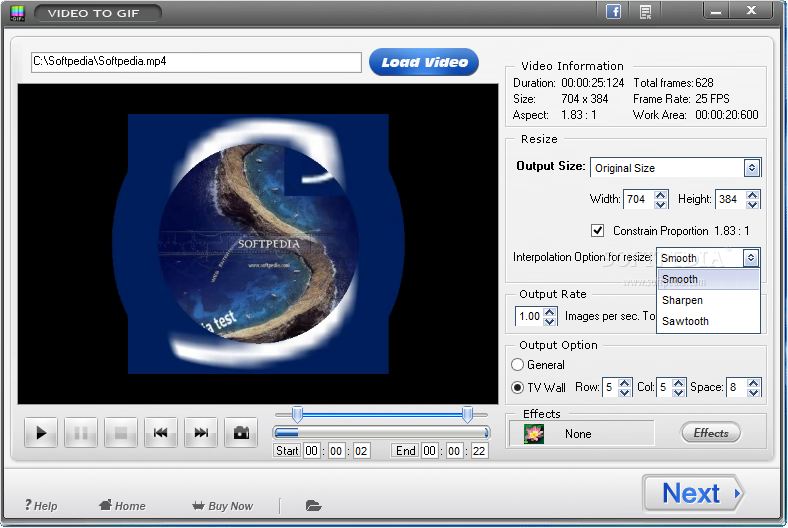
Task: Click the End hours field
Action: [x=429, y=451]
